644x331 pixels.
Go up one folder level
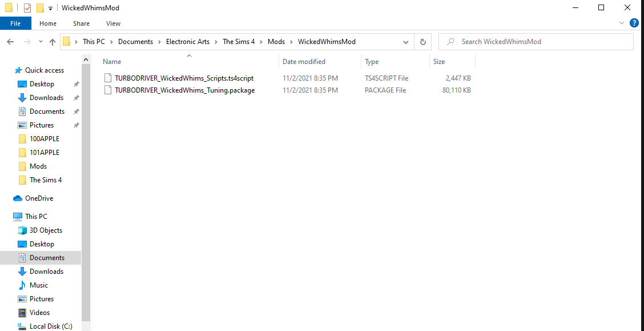[x=52, y=42]
